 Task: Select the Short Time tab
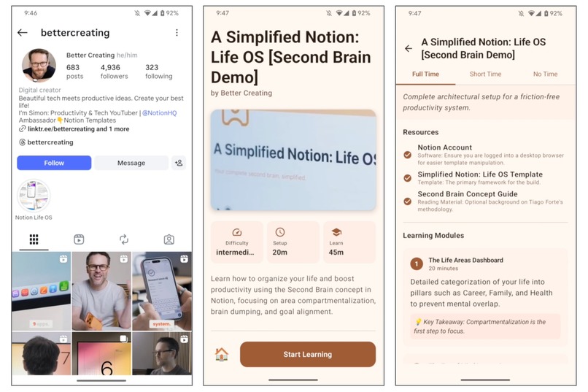(485, 74)
